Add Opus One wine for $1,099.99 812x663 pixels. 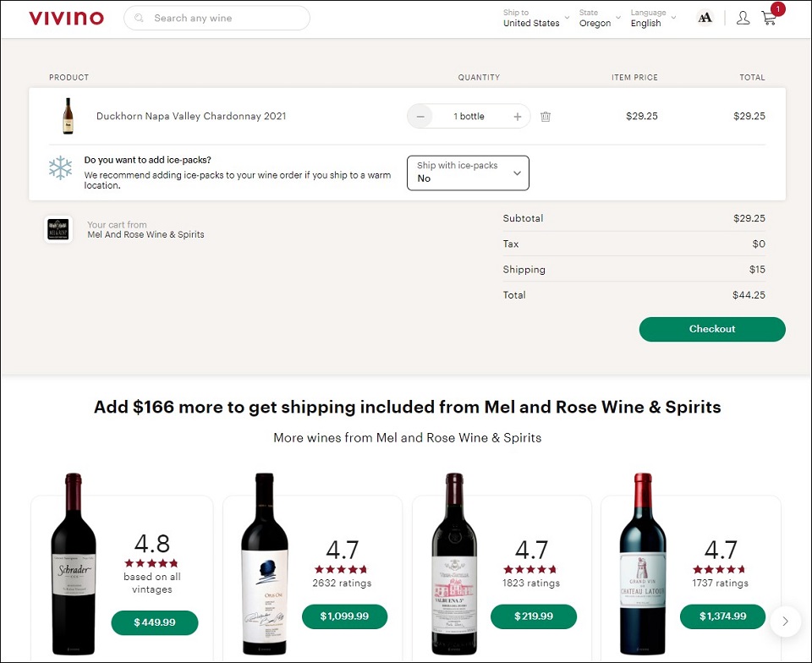pyautogui.click(x=344, y=616)
